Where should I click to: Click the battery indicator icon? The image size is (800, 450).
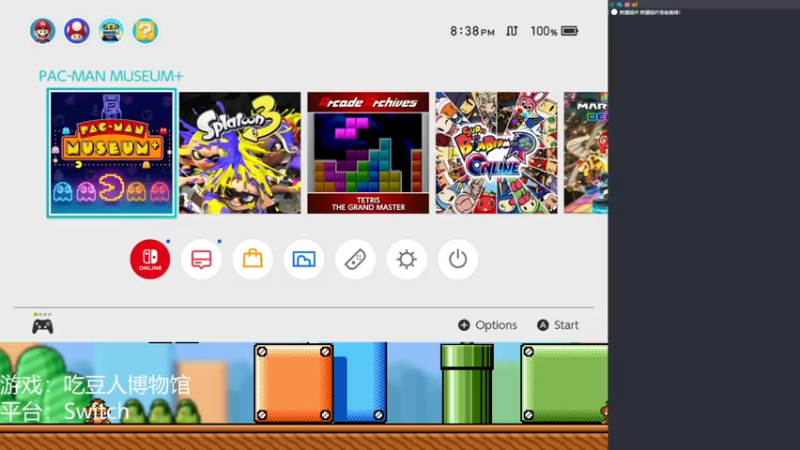570,31
